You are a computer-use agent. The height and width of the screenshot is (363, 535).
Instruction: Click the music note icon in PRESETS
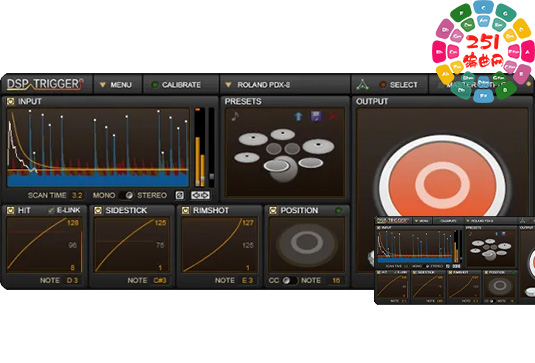[x=235, y=116]
